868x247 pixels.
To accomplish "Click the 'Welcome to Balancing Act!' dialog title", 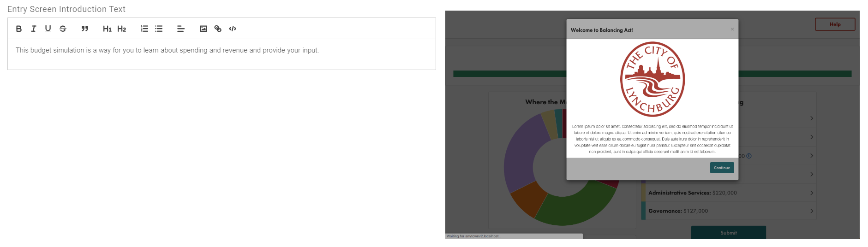I will (601, 30).
